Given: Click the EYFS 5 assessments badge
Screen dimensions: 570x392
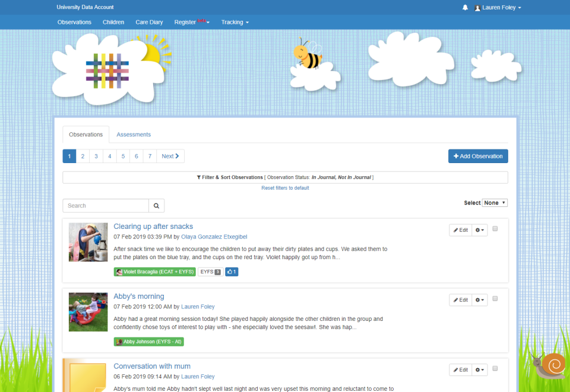Looking at the screenshot, I should point(210,272).
